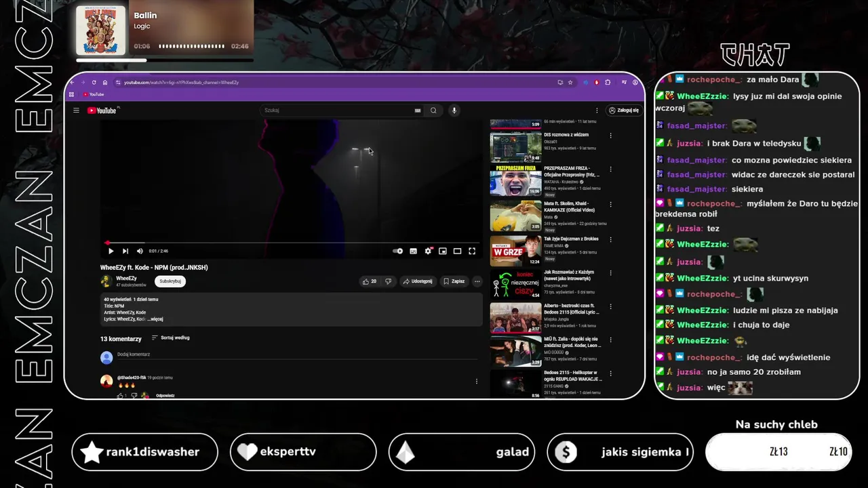Toggle subtitles in the video player

point(413,251)
